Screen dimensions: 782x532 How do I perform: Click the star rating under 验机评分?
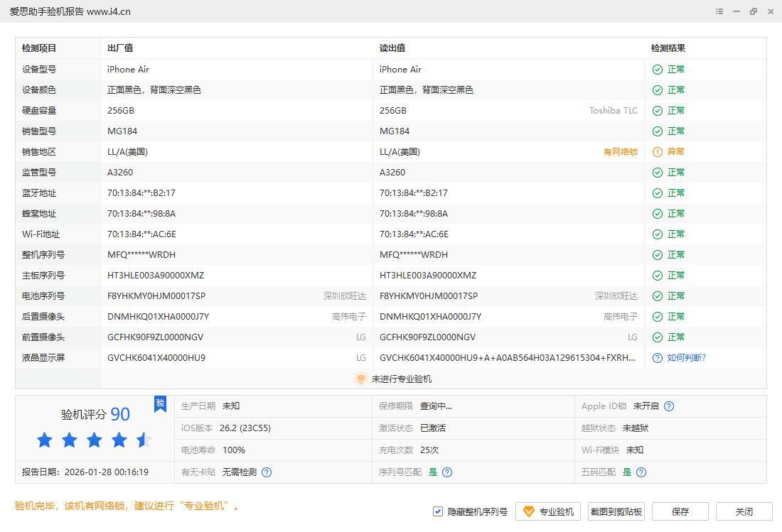(x=94, y=440)
